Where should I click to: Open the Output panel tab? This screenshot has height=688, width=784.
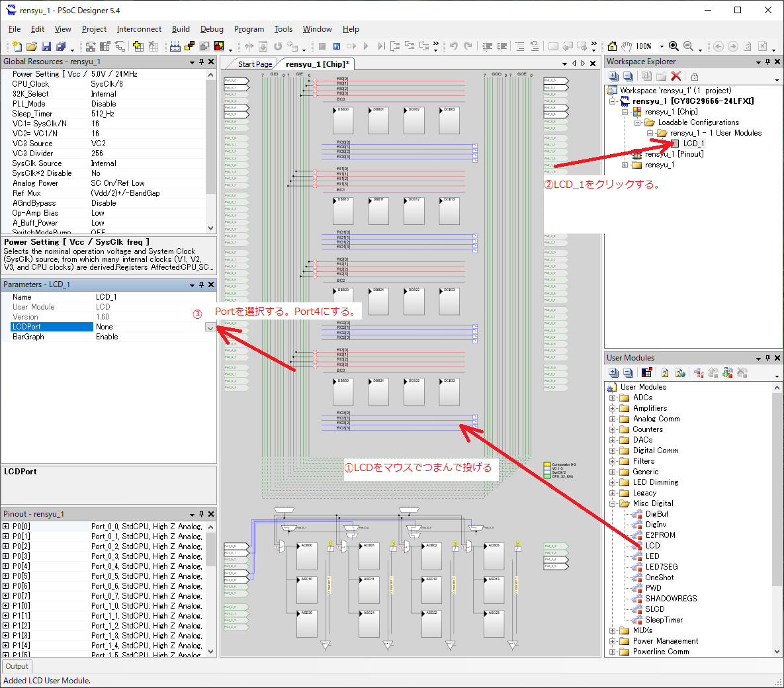coord(17,666)
